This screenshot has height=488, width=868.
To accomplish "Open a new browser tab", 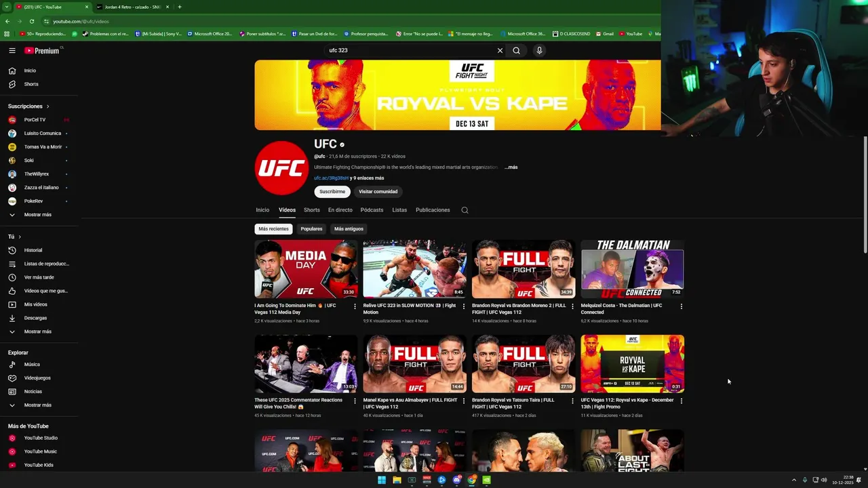I will click(179, 7).
